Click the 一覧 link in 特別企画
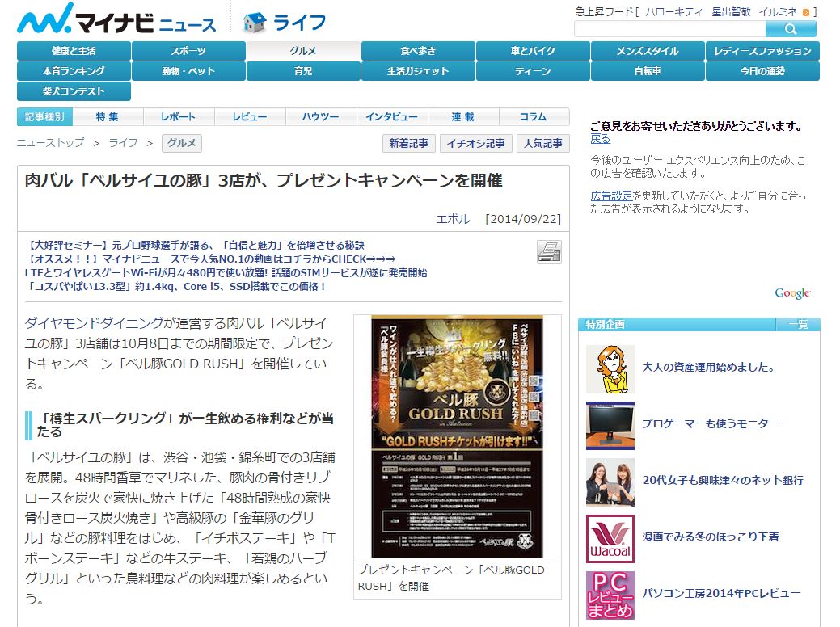 pyautogui.click(x=798, y=325)
